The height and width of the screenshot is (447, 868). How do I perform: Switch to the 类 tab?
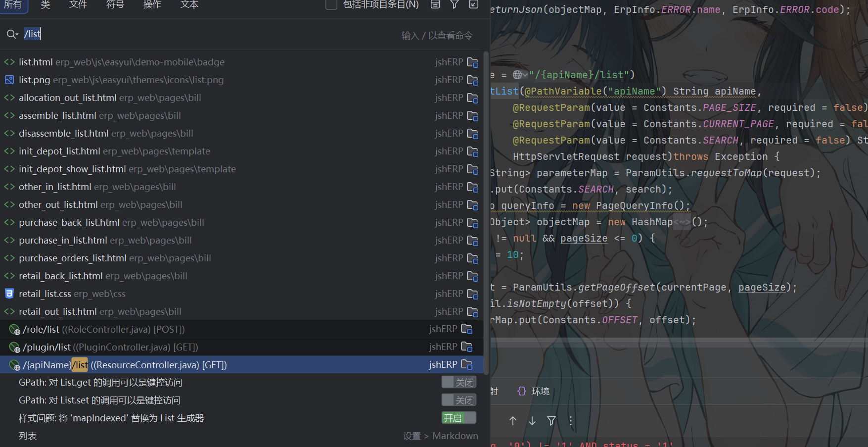pos(46,4)
